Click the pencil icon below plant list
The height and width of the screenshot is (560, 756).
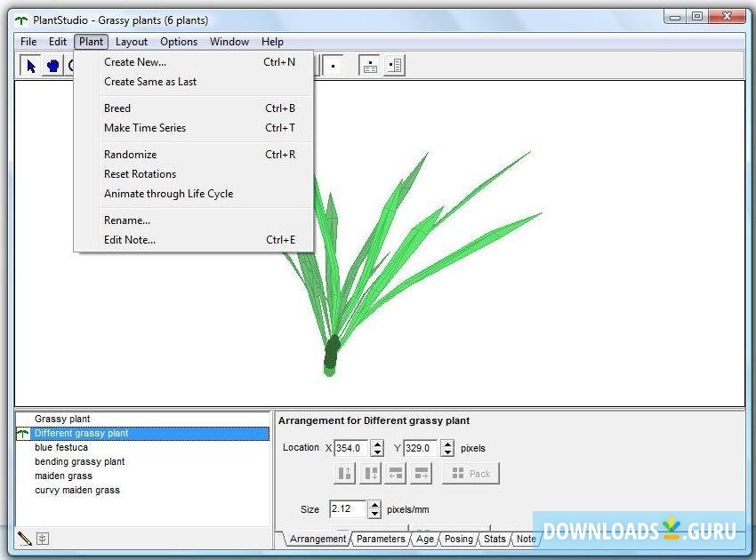25,539
